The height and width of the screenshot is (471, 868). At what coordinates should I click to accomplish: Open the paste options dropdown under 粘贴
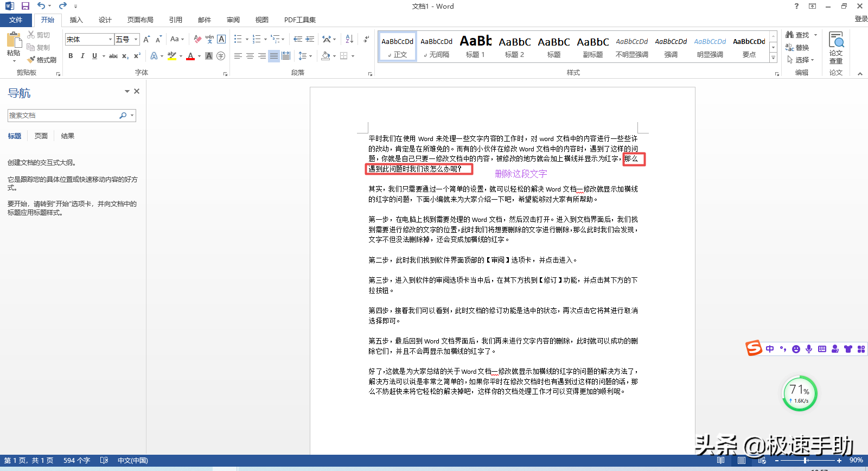(14, 61)
